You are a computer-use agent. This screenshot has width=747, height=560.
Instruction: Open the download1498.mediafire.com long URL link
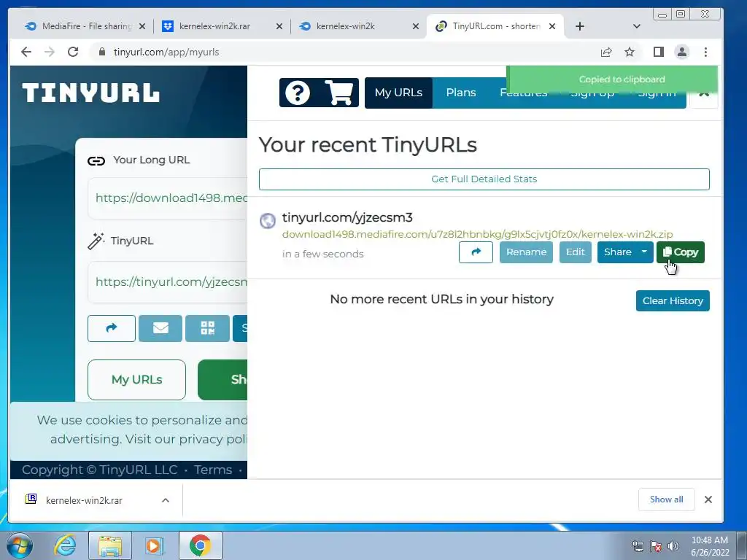coord(477,234)
